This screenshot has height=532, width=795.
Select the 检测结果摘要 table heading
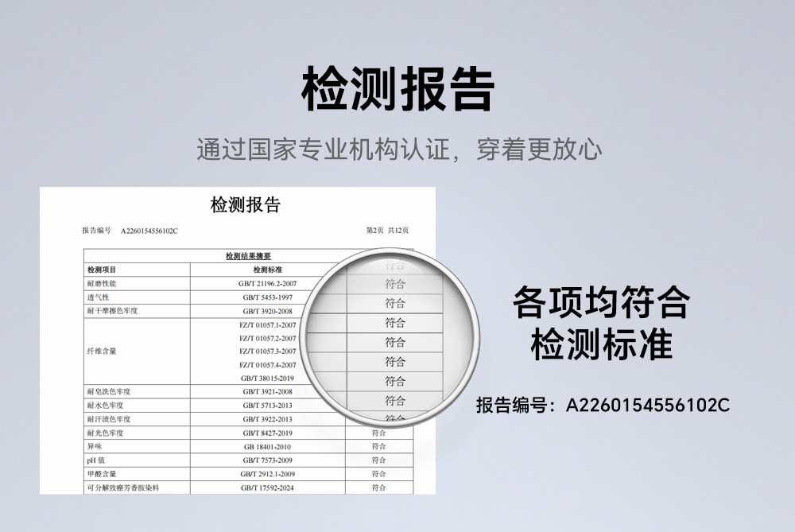248,256
